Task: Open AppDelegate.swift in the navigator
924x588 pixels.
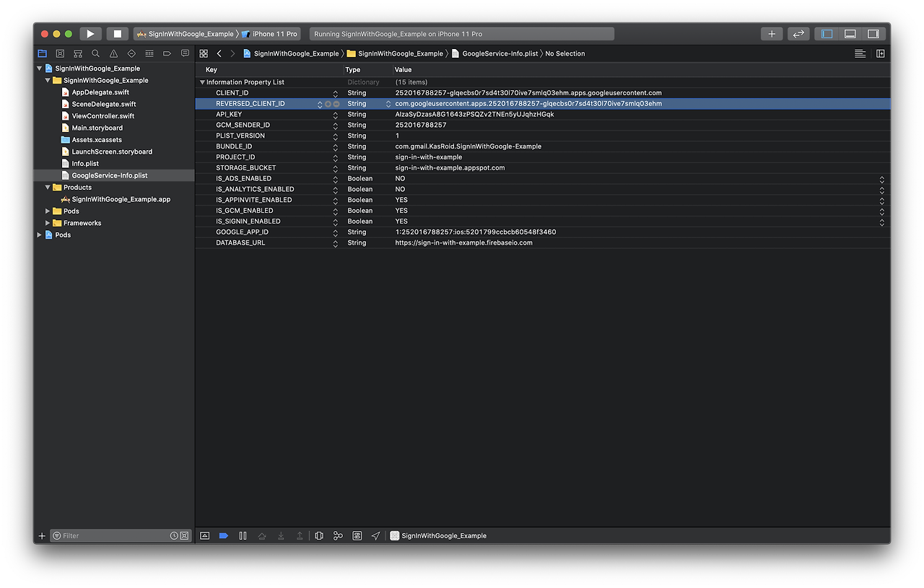Action: pos(100,92)
